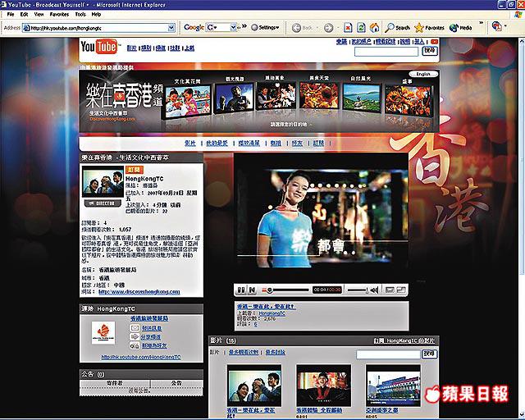Click the browser Back button
Screen dimensions: 525x420
point(303,28)
